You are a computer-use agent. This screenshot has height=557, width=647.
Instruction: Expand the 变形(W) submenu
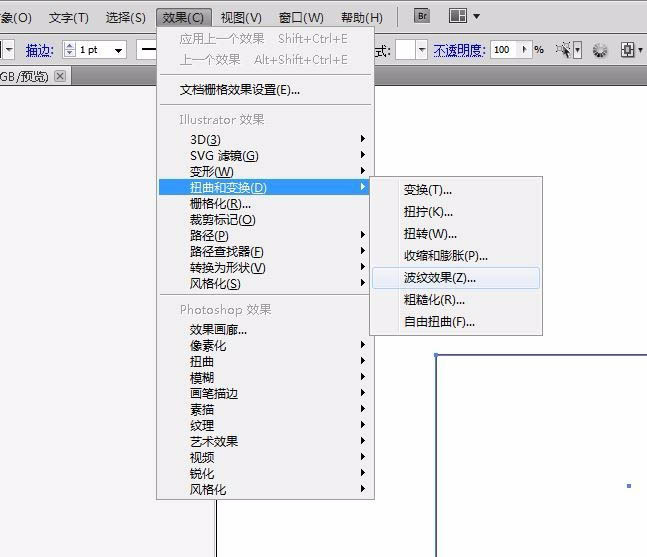[x=265, y=171]
